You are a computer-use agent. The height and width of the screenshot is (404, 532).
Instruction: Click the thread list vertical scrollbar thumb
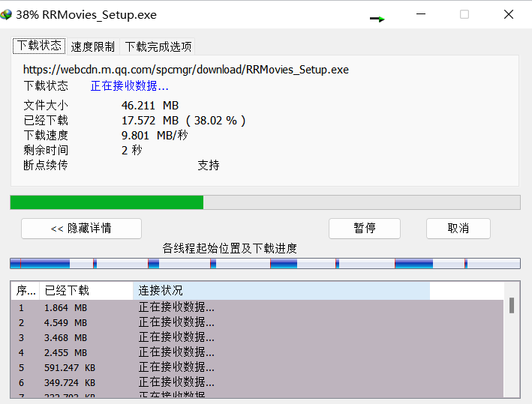tap(512, 305)
